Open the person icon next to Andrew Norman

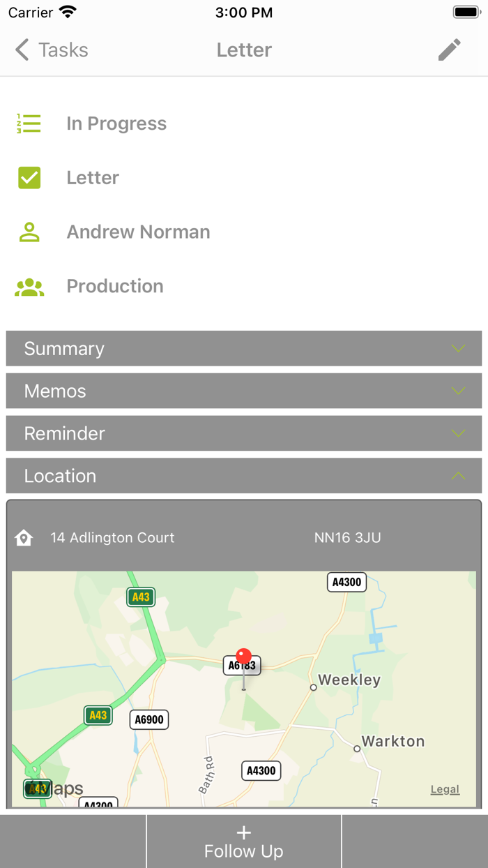(28, 231)
